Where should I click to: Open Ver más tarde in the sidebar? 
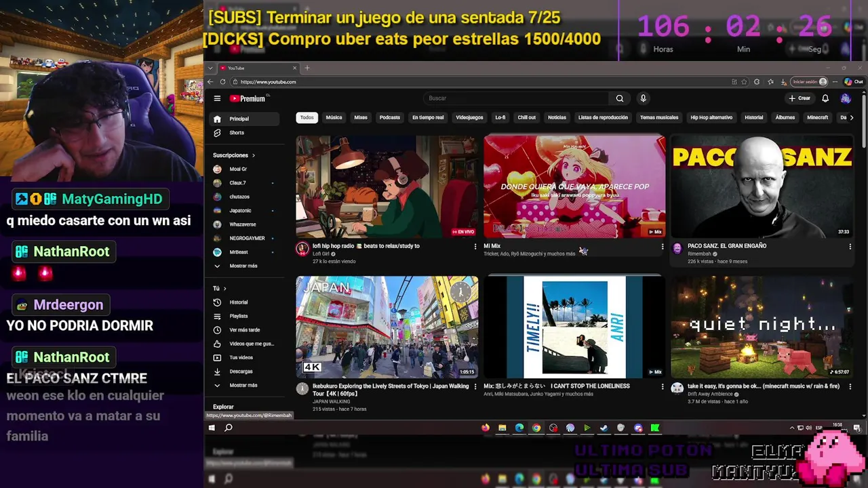point(243,330)
